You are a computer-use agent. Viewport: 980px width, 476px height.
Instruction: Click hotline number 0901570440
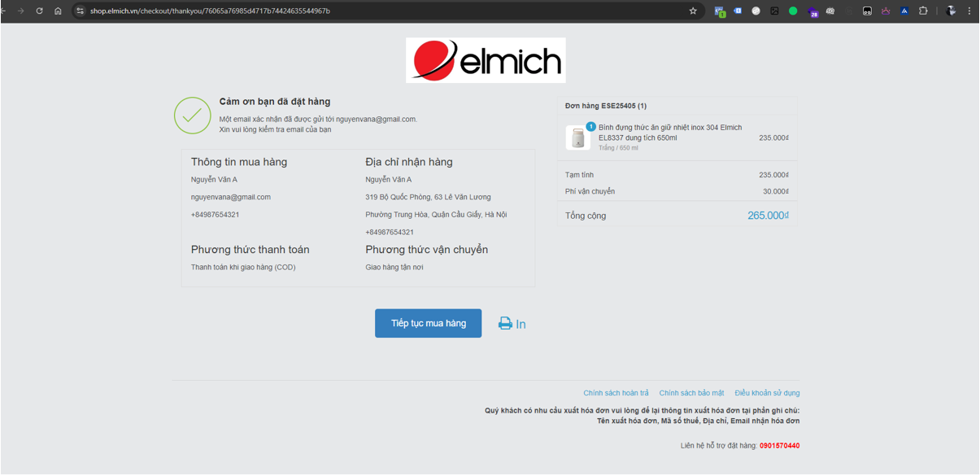point(779,446)
